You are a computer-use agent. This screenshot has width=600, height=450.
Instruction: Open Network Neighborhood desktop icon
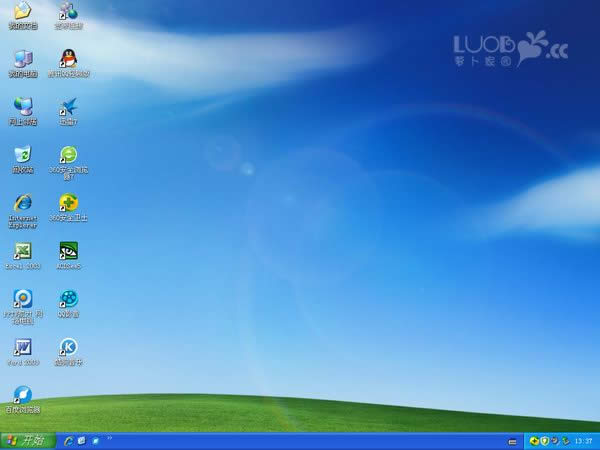tap(22, 107)
